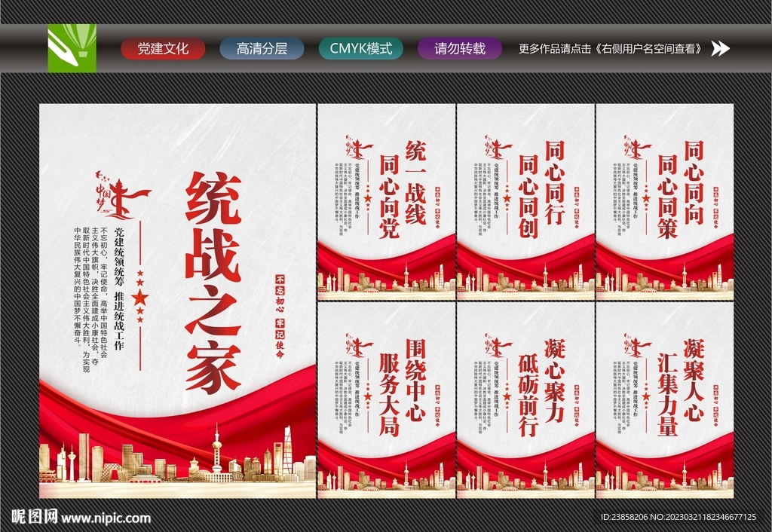Click the 中国梦 emblem on 围绕中心 poster
The width and height of the screenshot is (772, 532).
(360, 345)
